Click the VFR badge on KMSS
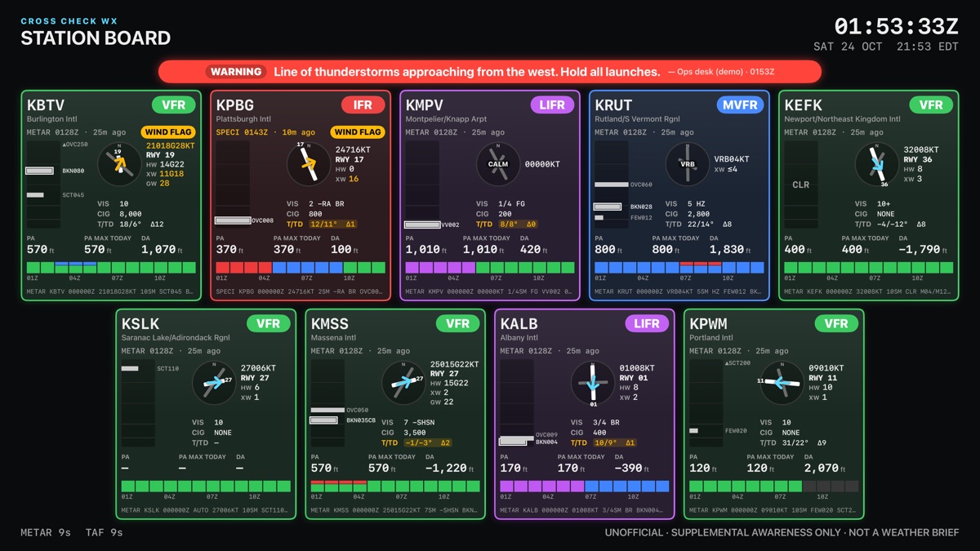Image resolution: width=980 pixels, height=551 pixels. (458, 323)
